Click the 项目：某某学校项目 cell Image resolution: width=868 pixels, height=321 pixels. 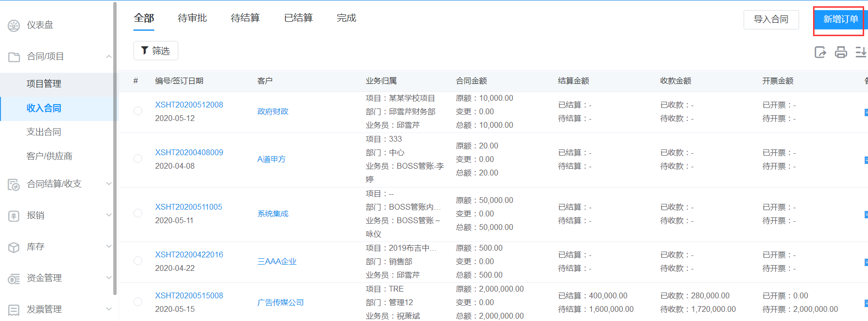[x=400, y=98]
